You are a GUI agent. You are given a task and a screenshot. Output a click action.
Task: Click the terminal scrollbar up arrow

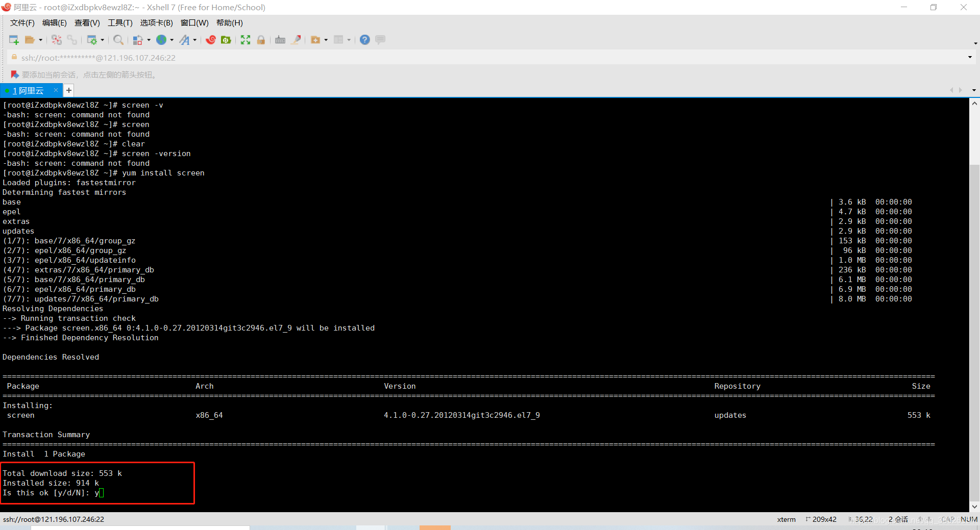point(974,103)
